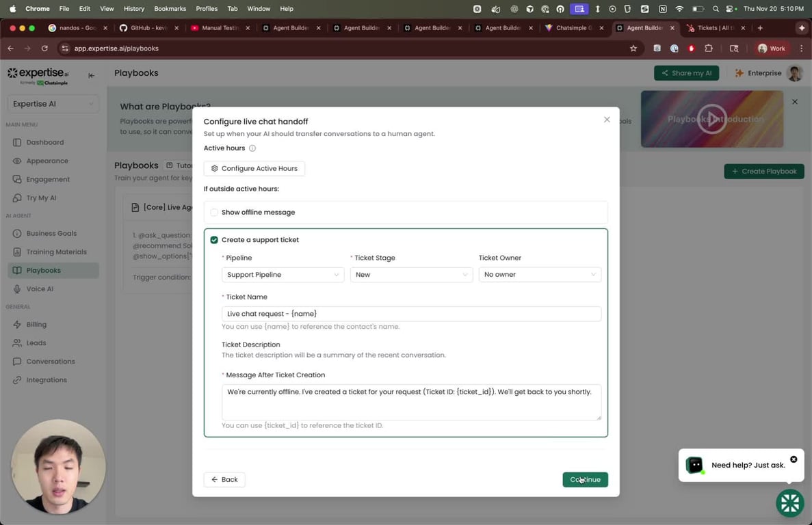The image size is (812, 525).
Task: Open Dashboard in the sidebar
Action: [44, 142]
